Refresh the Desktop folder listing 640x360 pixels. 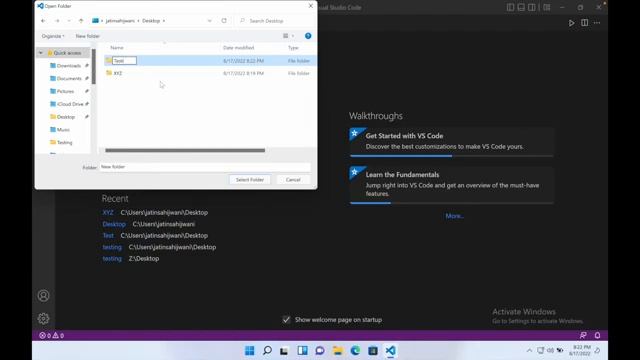click(224, 21)
